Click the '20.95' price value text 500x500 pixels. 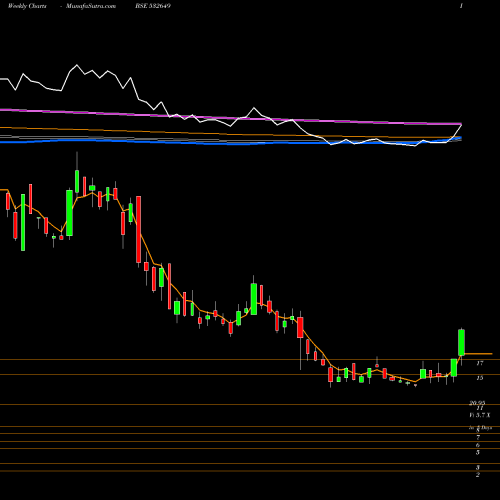coord(477,403)
